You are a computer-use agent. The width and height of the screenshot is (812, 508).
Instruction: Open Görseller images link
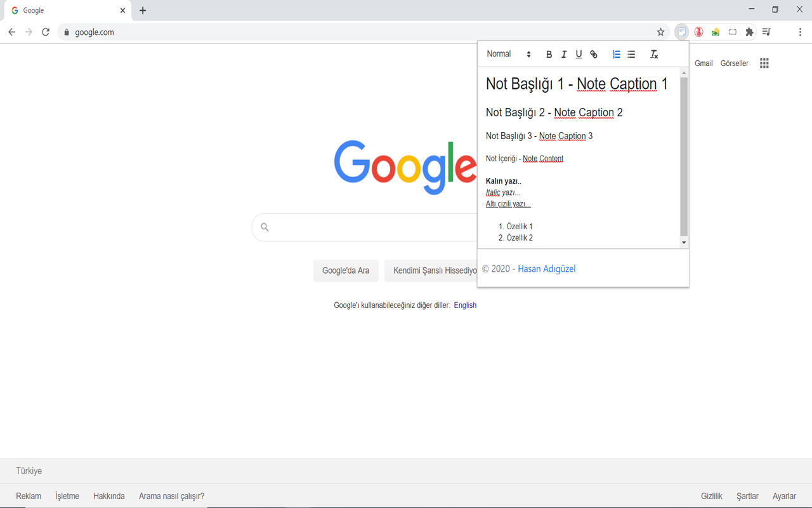point(735,63)
